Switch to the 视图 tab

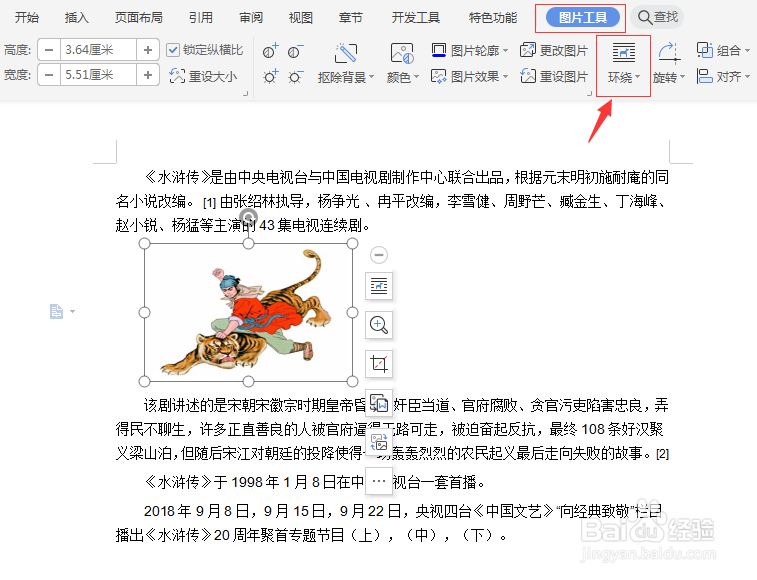[x=301, y=18]
